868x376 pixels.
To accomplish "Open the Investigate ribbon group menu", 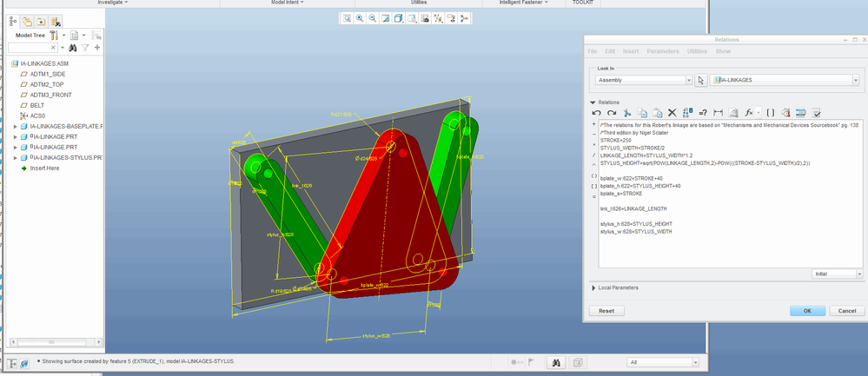I will (112, 3).
